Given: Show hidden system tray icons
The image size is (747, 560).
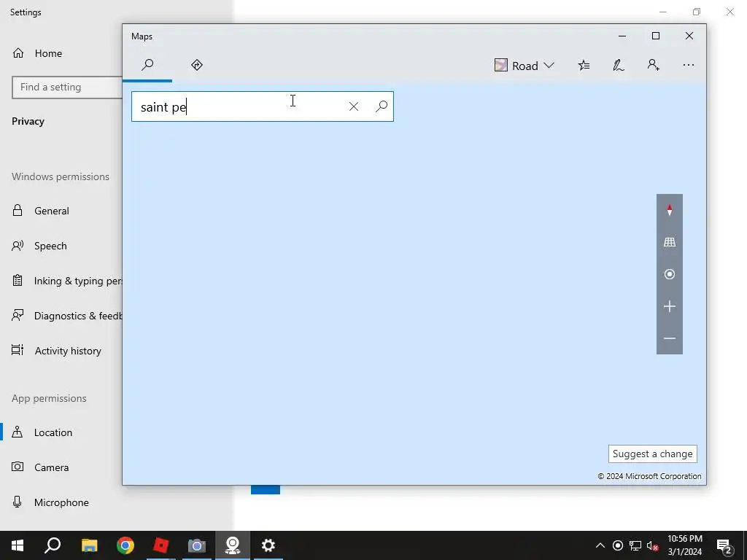Looking at the screenshot, I should coord(600,545).
